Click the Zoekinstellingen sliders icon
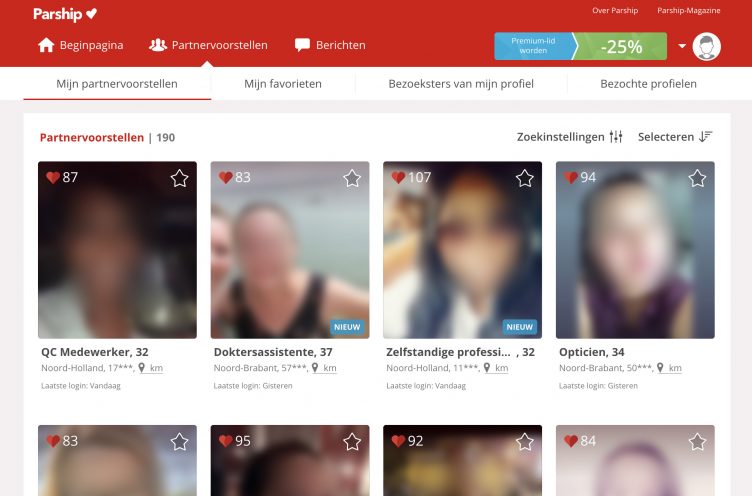752x496 pixels. point(616,137)
